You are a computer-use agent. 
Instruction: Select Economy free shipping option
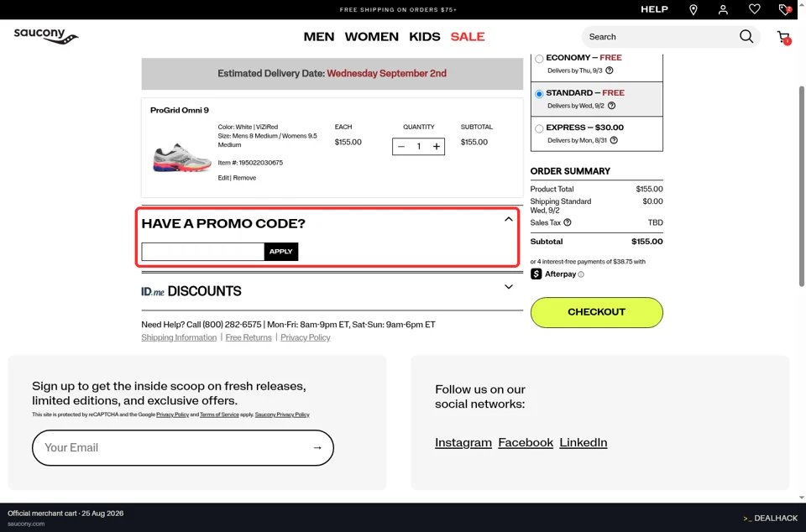click(x=539, y=59)
